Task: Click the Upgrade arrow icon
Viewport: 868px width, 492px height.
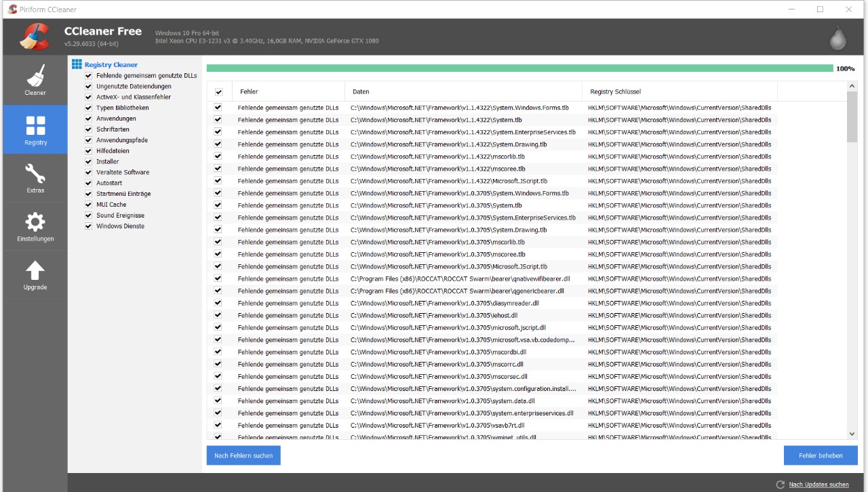Action: (x=35, y=270)
